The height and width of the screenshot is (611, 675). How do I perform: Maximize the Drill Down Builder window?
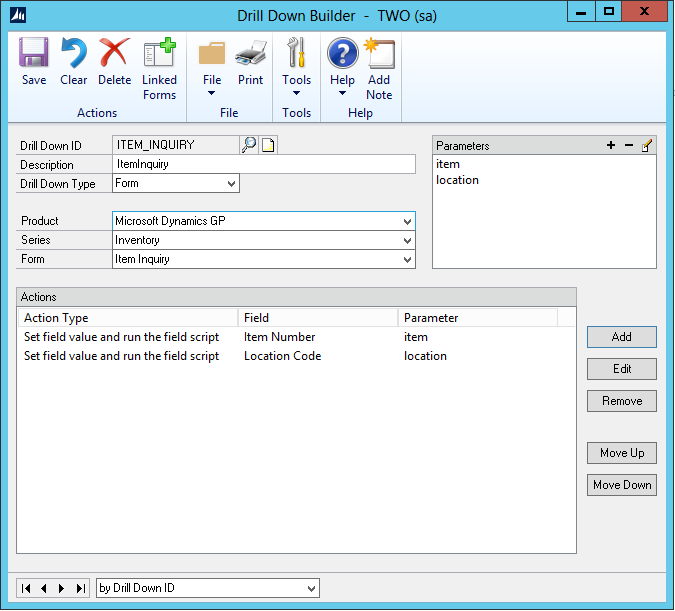[x=609, y=12]
